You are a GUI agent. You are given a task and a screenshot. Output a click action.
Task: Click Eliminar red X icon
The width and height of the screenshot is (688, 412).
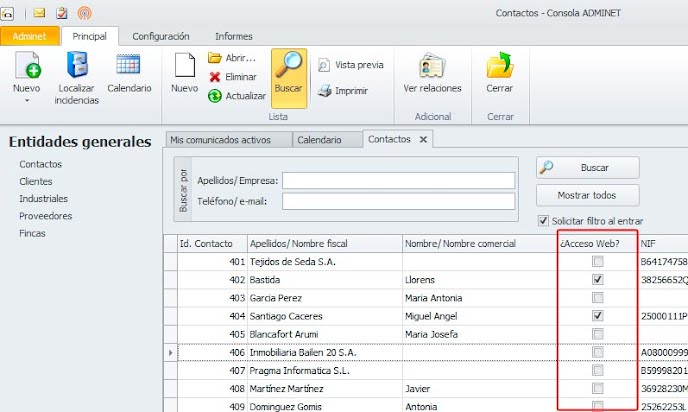tap(214, 76)
